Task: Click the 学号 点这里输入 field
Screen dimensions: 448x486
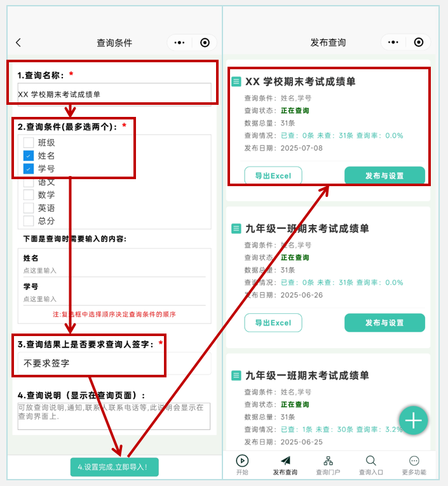Action: (114, 299)
